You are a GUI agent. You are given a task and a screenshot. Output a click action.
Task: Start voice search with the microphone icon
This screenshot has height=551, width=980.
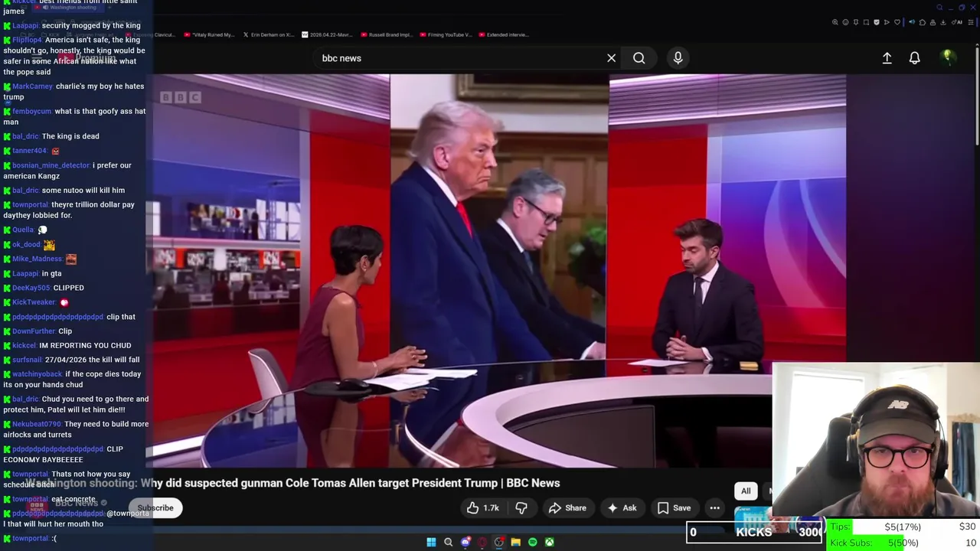(678, 58)
